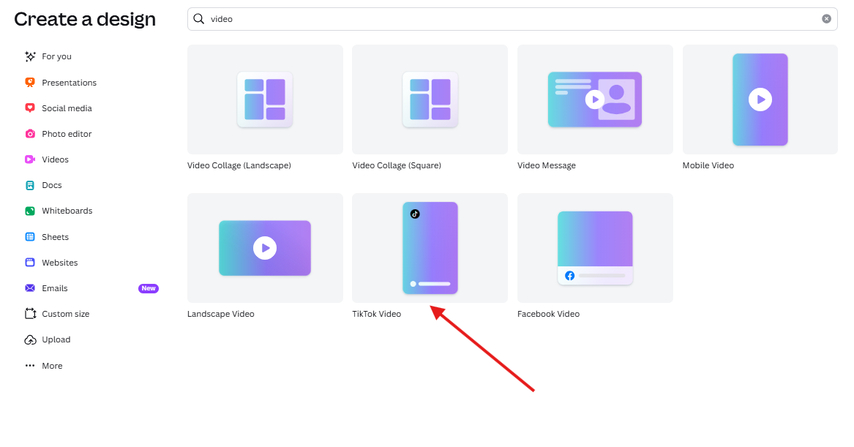Select the Video Message thumbnail
The width and height of the screenshot is (854, 447).
(x=595, y=99)
